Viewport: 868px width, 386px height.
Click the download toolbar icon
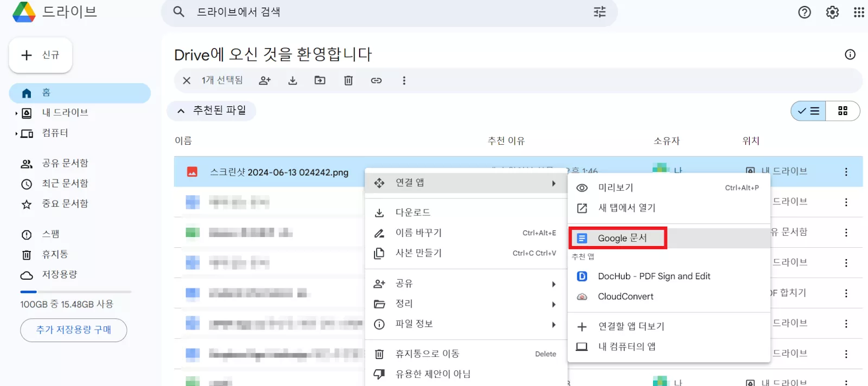point(292,80)
